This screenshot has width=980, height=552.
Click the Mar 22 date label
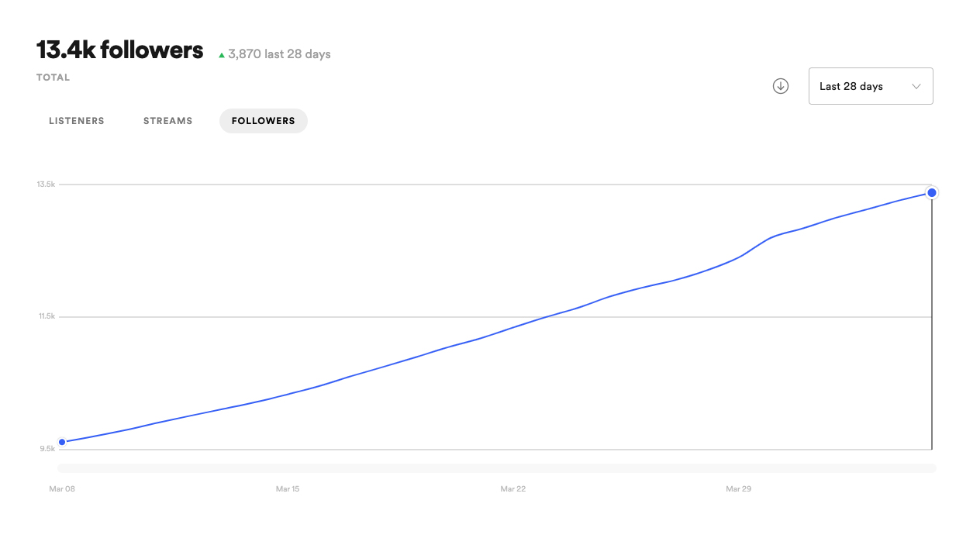(512, 489)
